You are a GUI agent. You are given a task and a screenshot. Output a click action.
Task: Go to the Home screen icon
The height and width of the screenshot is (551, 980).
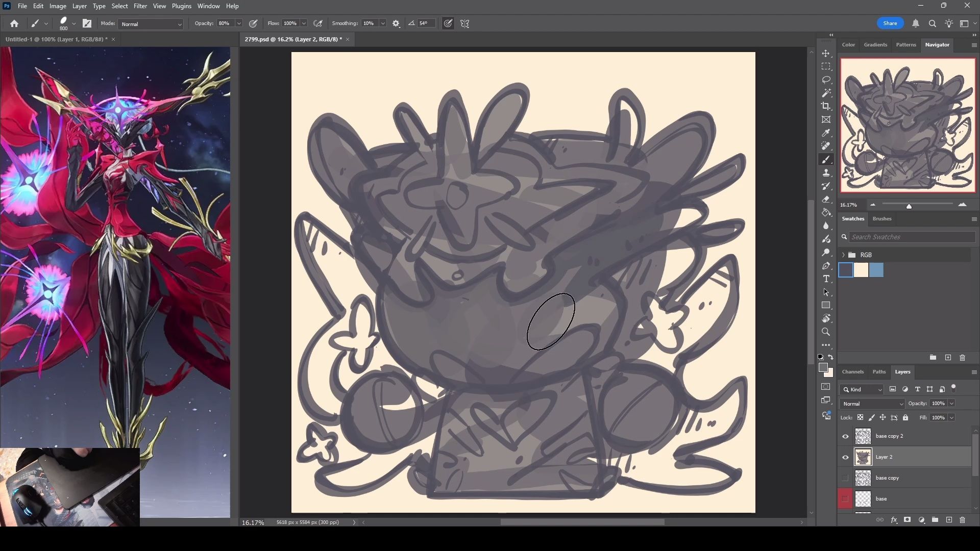(14, 23)
